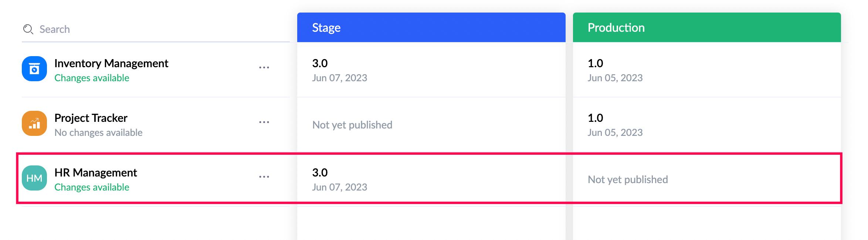Select Project Tracker Production version 1.0
The width and height of the screenshot is (868, 240).
coord(596,118)
